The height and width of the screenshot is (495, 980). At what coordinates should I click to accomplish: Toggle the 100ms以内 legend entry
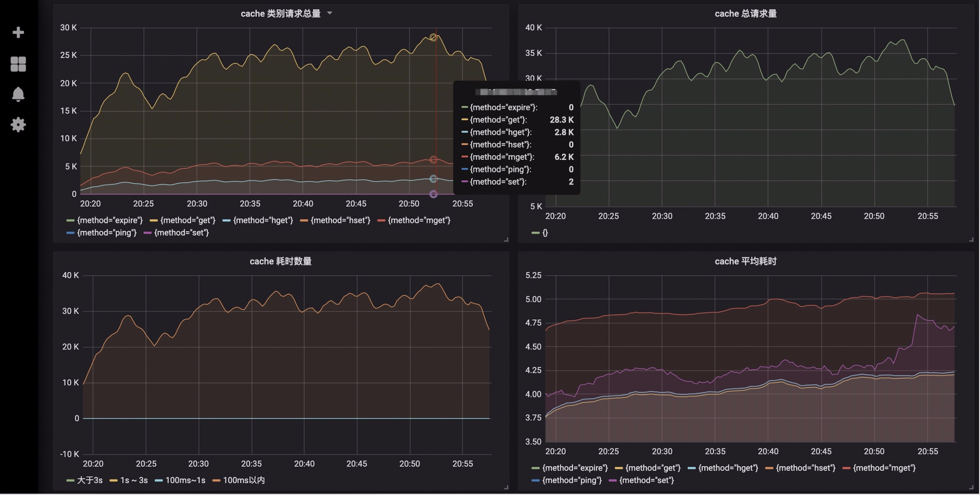point(243,480)
